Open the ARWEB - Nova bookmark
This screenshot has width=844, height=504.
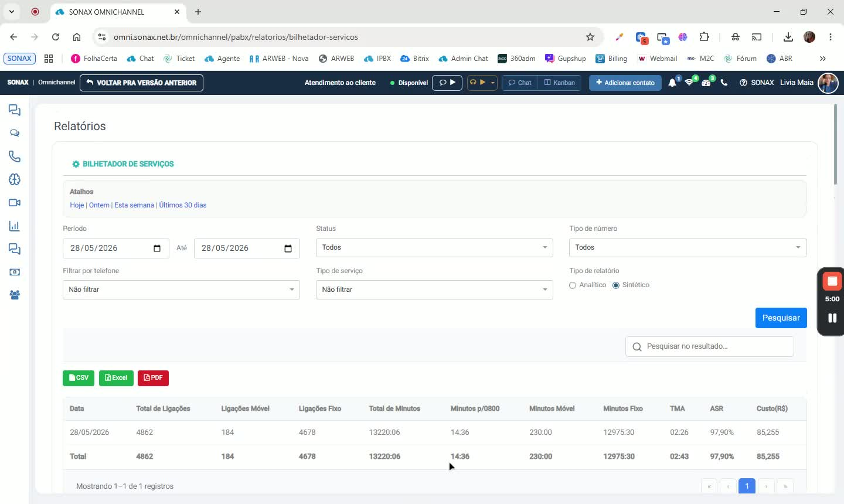pos(279,59)
